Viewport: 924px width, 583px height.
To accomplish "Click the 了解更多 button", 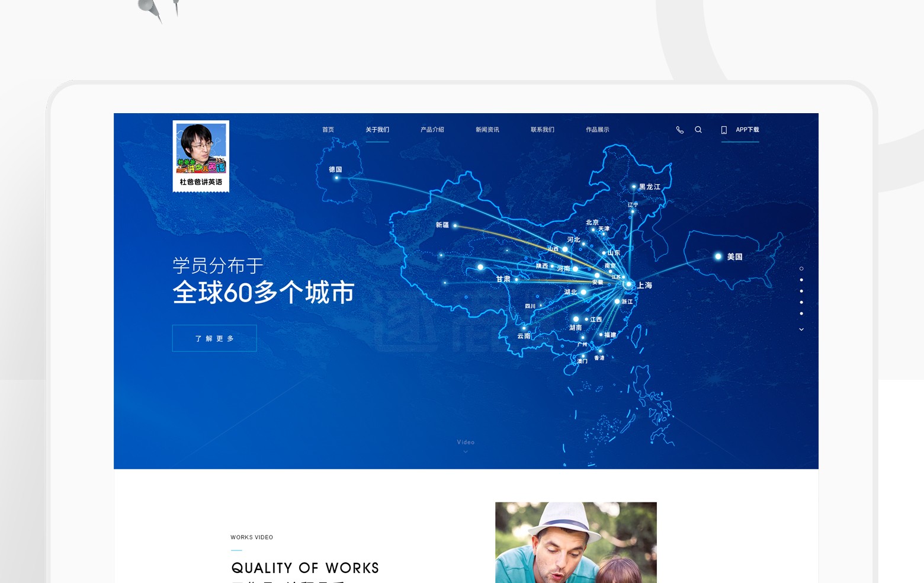I will click(214, 338).
